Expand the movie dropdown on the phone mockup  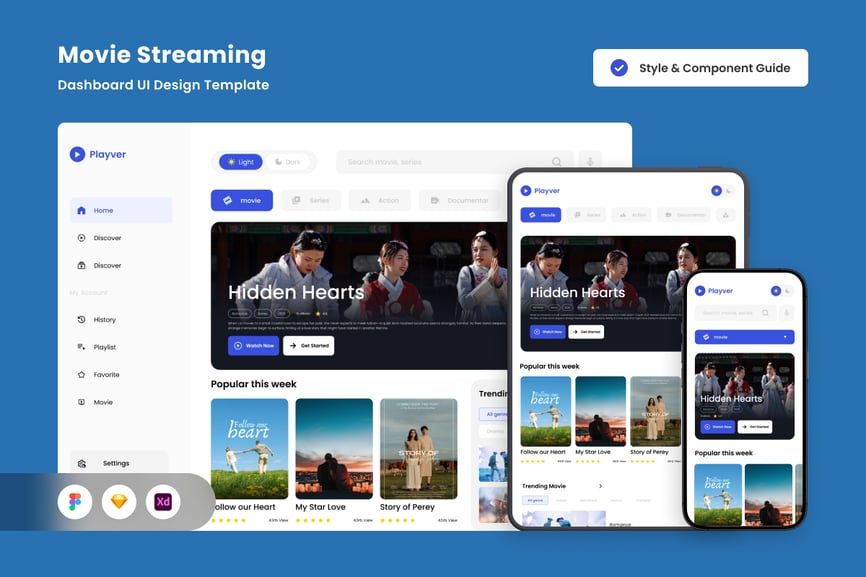[785, 337]
